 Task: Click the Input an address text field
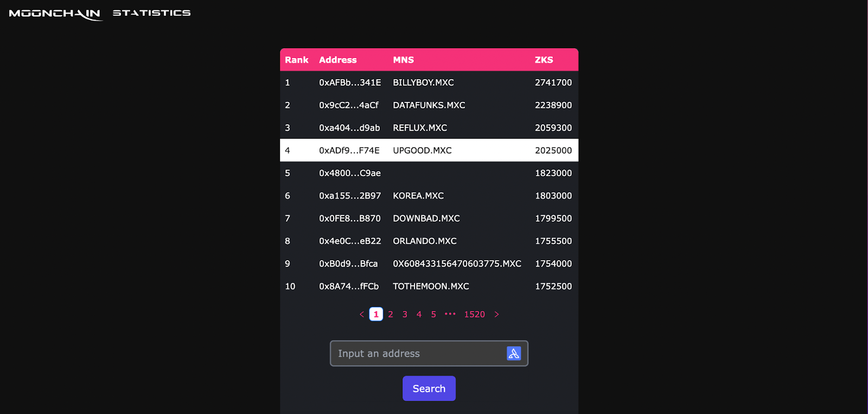click(418, 353)
